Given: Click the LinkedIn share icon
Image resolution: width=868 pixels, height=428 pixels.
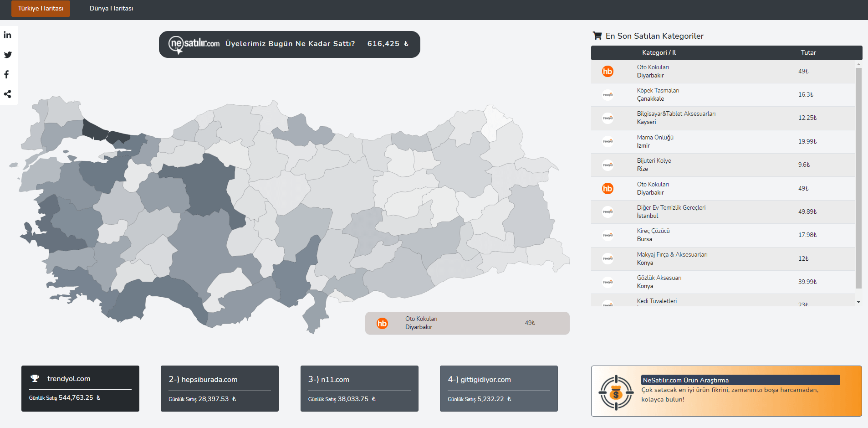Looking at the screenshot, I should coord(8,35).
